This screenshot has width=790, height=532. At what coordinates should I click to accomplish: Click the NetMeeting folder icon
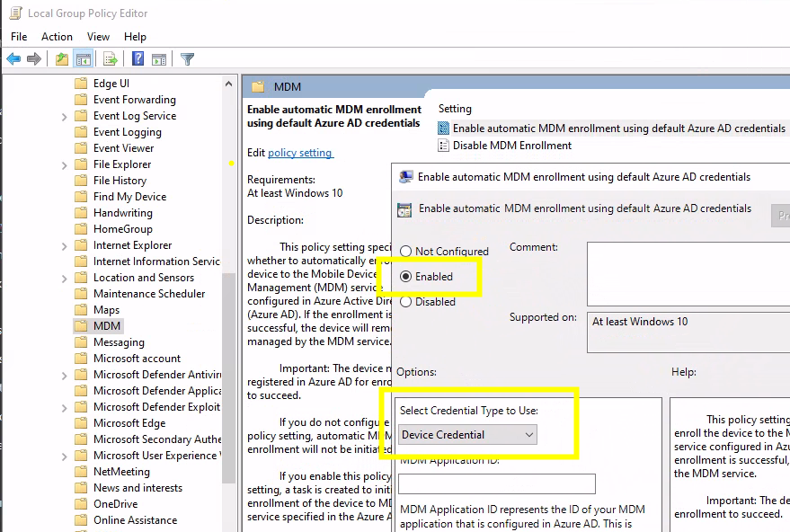81,472
